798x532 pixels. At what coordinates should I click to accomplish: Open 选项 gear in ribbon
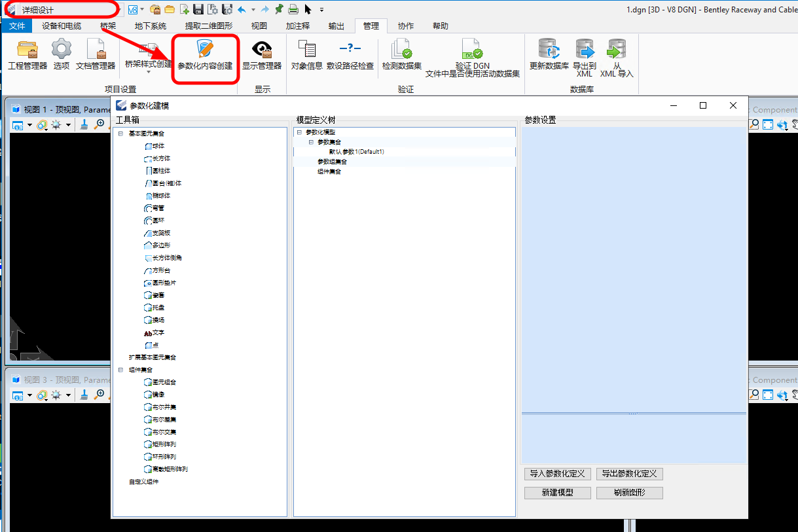pos(62,55)
